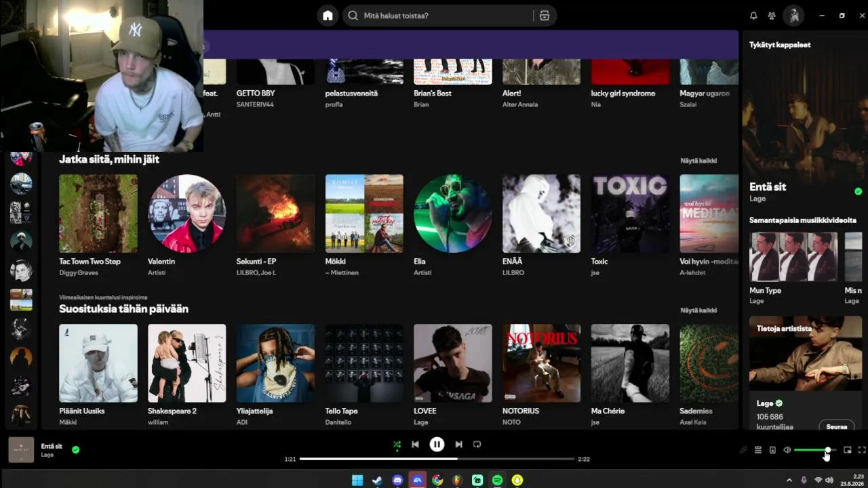This screenshot has width=868, height=488.
Task: Open the LOVEE album cover
Action: pos(453,363)
